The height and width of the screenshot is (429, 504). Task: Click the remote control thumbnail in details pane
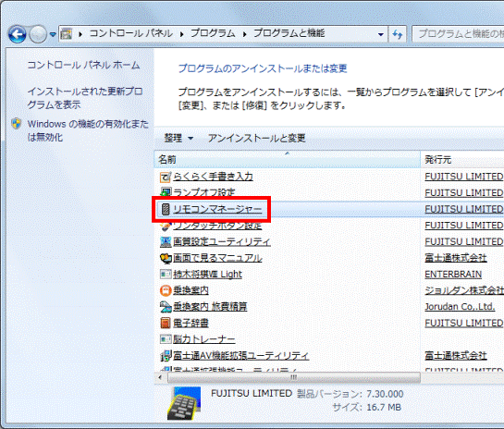183,402
